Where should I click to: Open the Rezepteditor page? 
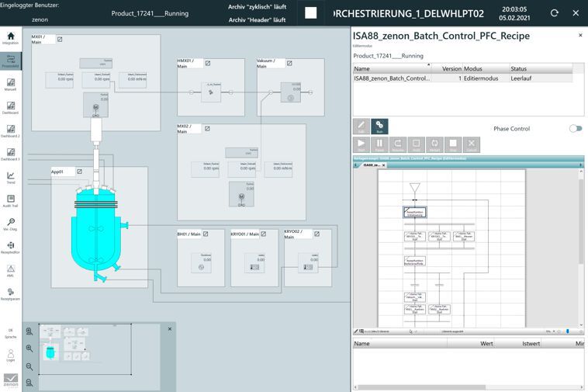pyautogui.click(x=11, y=247)
